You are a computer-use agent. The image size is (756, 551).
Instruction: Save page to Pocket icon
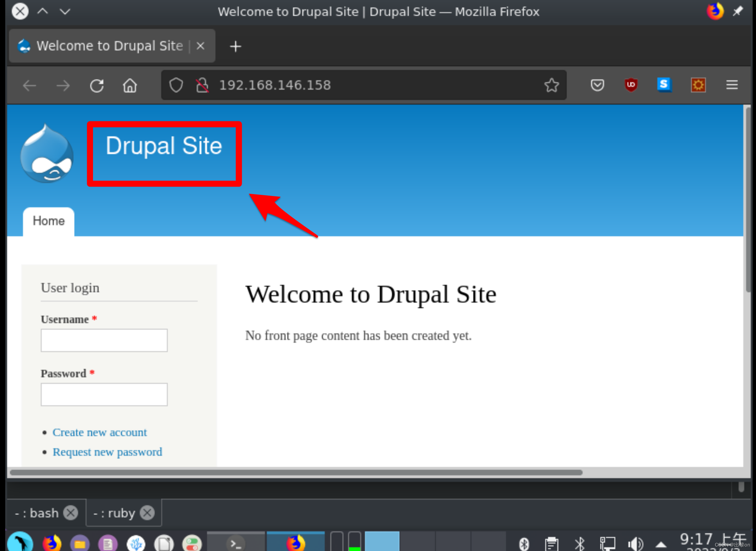[x=597, y=85]
